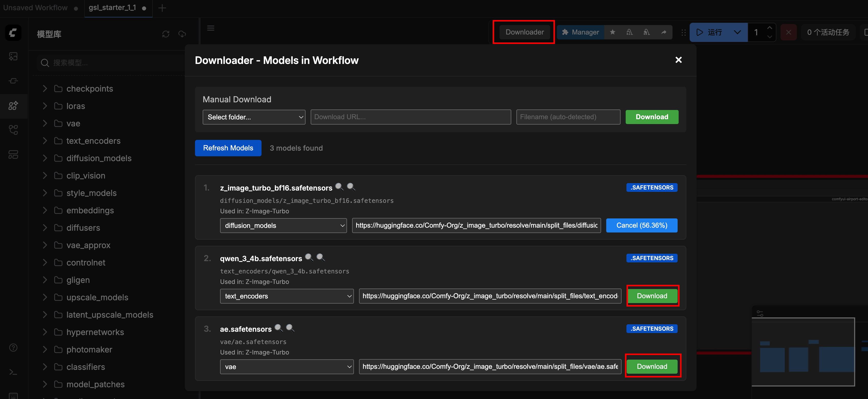Open run button dropdown arrow
This screenshot has height=399, width=868.
click(737, 32)
